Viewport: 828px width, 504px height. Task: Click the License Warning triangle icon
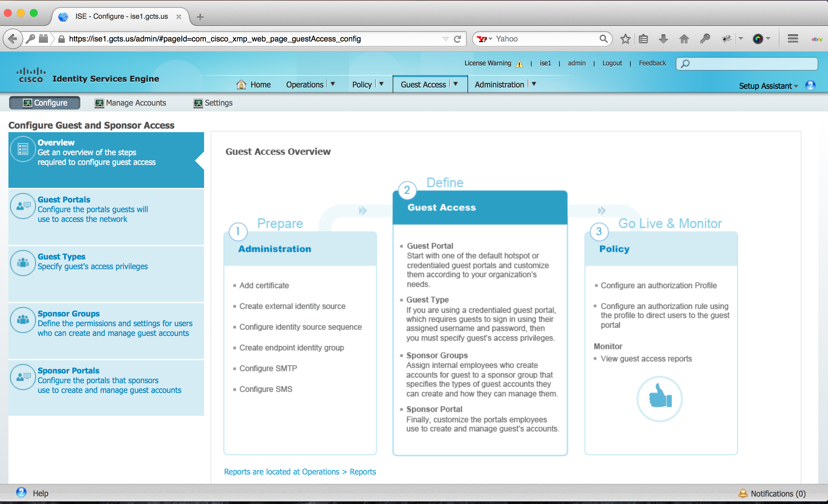pos(520,63)
